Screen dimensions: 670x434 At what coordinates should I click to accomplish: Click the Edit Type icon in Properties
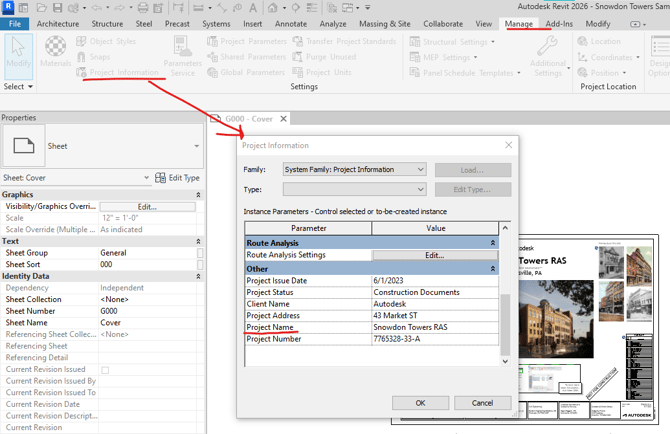point(160,178)
